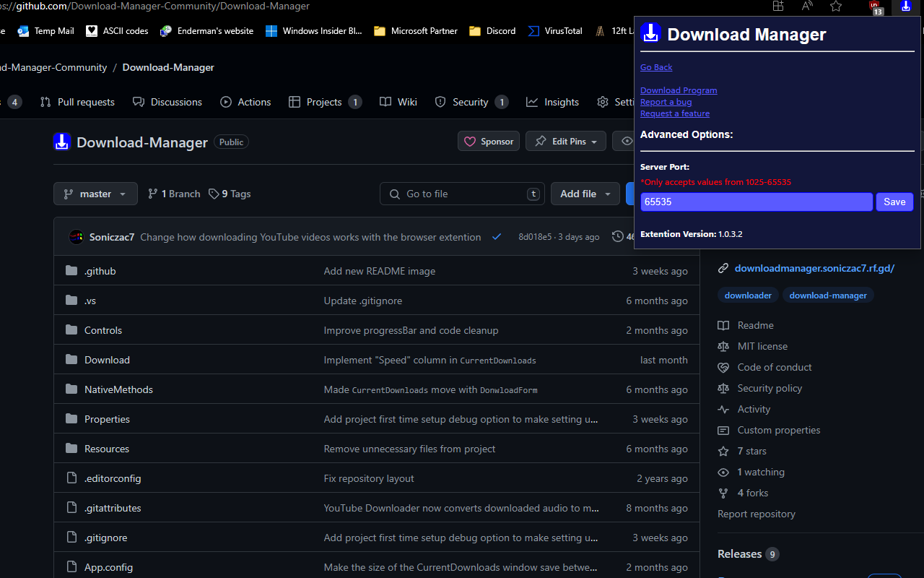924x578 pixels.
Task: Click the Report repository link
Action: [x=757, y=514]
